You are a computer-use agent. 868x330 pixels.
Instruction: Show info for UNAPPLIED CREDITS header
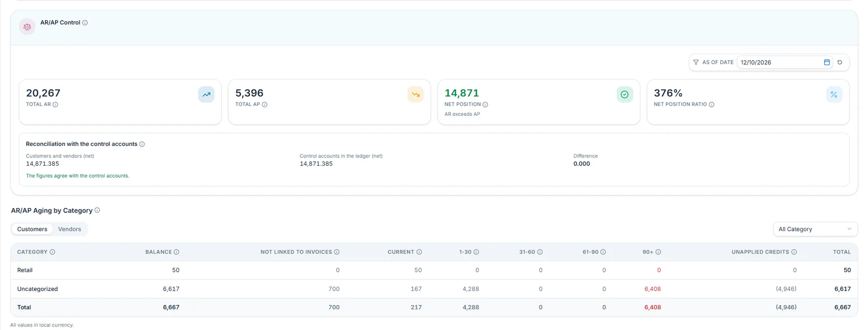(794, 252)
